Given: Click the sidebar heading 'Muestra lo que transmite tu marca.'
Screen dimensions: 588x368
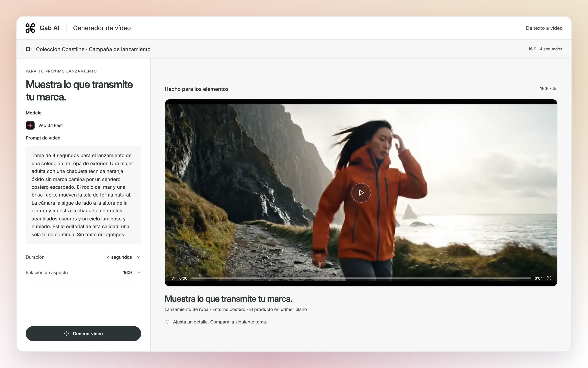Looking at the screenshot, I should tap(79, 91).
